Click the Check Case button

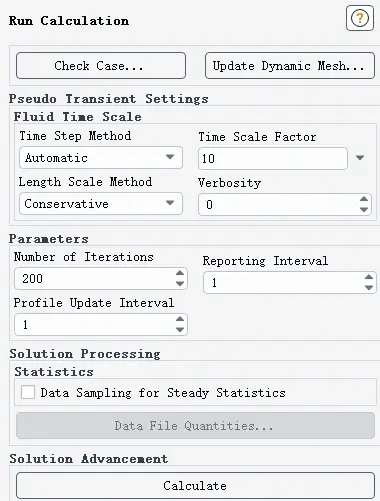click(x=101, y=65)
